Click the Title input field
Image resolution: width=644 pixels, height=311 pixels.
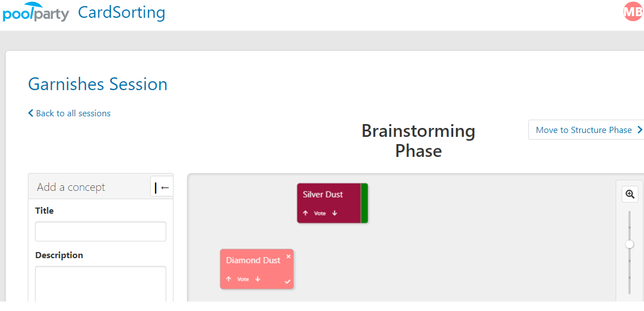tap(101, 231)
